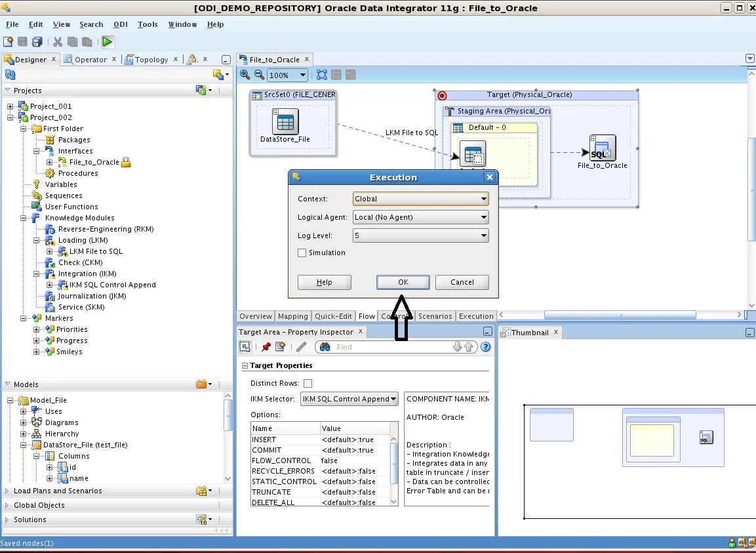Image resolution: width=756 pixels, height=553 pixels.
Task: Click the Save All toolbar icon
Action: click(37, 42)
